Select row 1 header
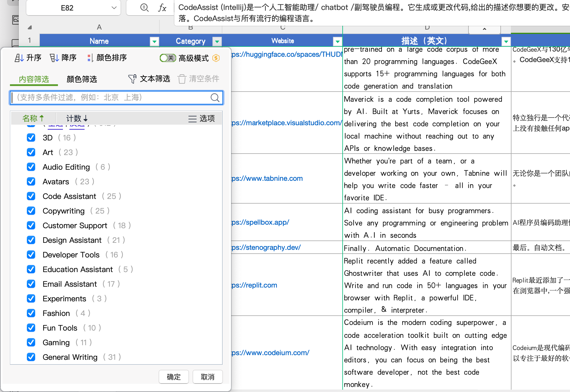Screen dimensions: 570x392 click(29, 40)
